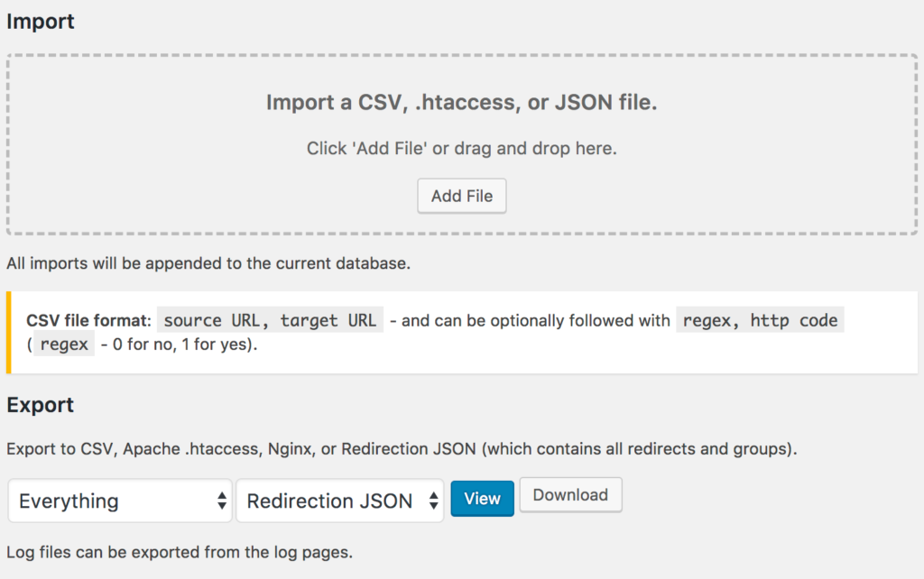Click the regex code snippet in the notice
Image resolution: width=924 pixels, height=579 pixels.
(x=63, y=343)
